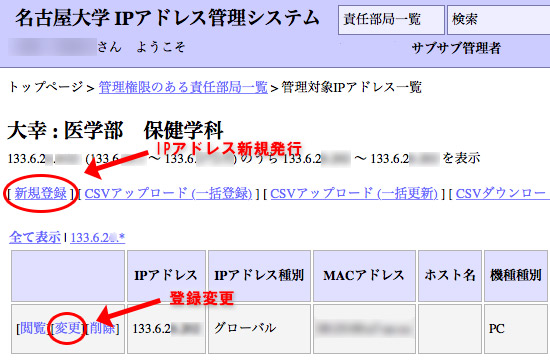Select the IPアドレス種別 column header
Screen dimensions: 550x362
[259, 276]
